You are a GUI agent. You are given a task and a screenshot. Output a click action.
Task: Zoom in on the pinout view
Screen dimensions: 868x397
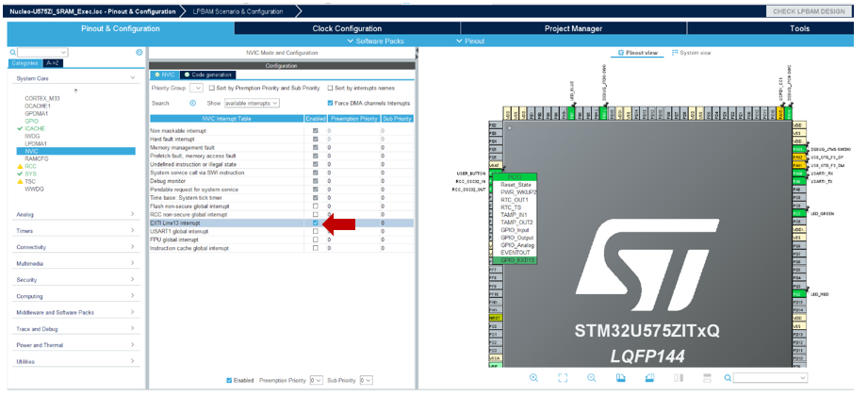533,377
